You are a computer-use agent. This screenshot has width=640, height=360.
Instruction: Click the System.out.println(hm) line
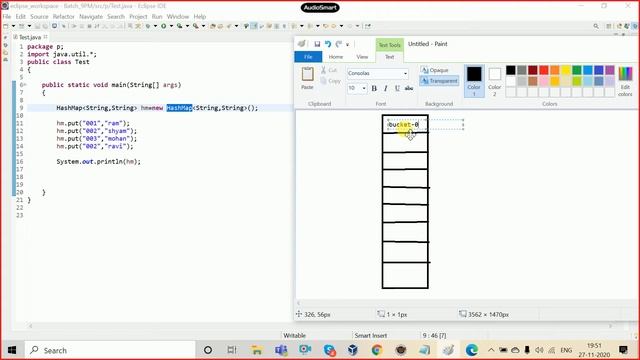98,162
